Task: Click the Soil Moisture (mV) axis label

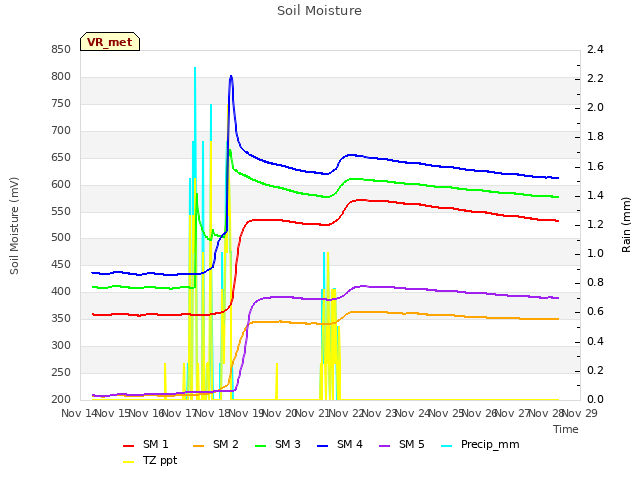Action: click(x=14, y=226)
